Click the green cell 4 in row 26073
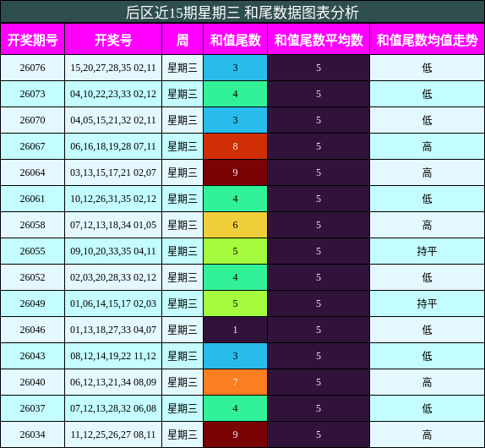The width and height of the screenshot is (485, 448). 236,94
